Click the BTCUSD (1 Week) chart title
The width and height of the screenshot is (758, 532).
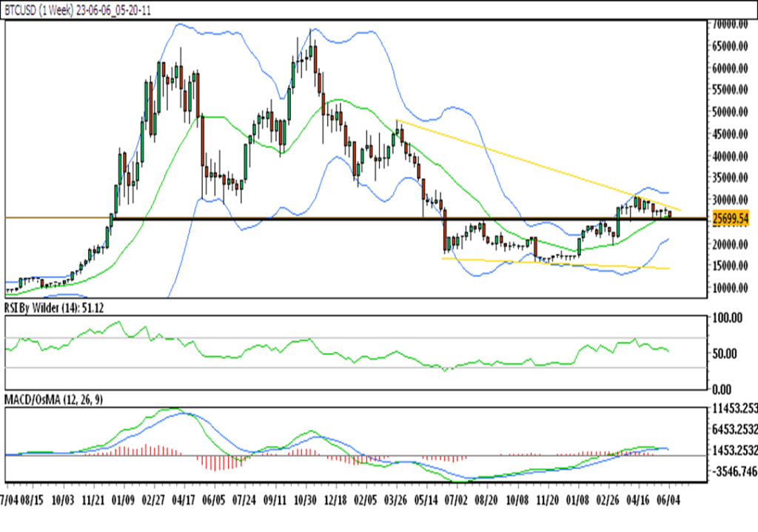(x=78, y=10)
